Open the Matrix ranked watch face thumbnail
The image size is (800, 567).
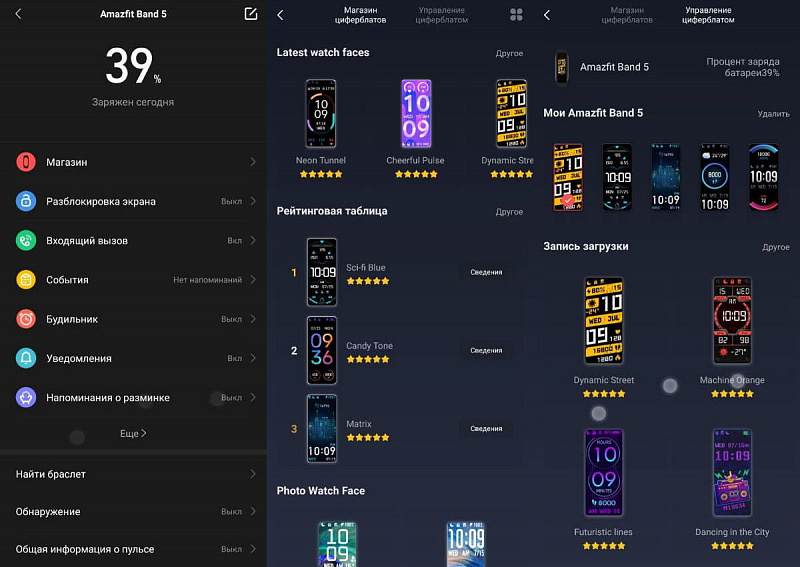(x=321, y=429)
